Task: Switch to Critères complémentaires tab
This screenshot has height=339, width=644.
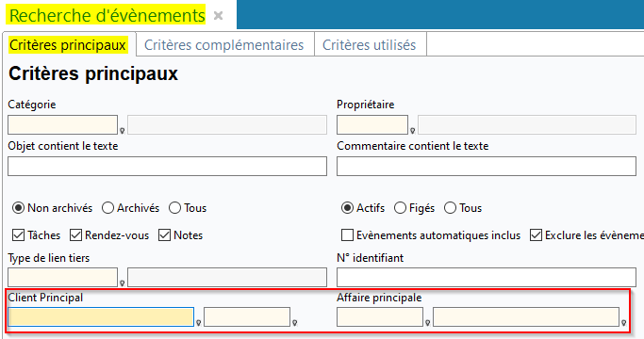Action: tap(223, 45)
